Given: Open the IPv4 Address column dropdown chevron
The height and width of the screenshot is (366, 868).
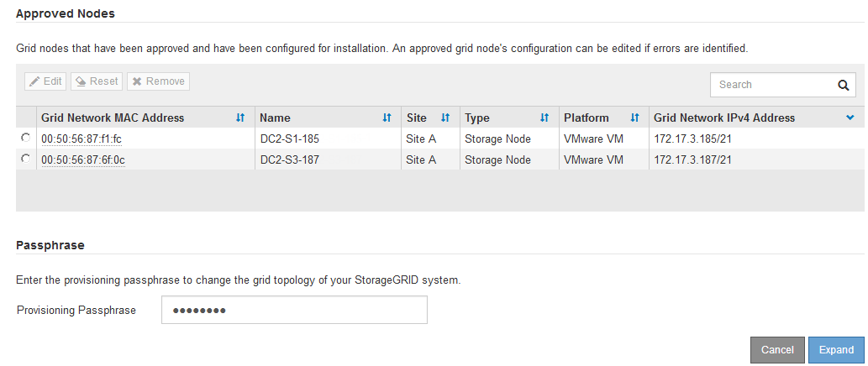Looking at the screenshot, I should [x=850, y=118].
